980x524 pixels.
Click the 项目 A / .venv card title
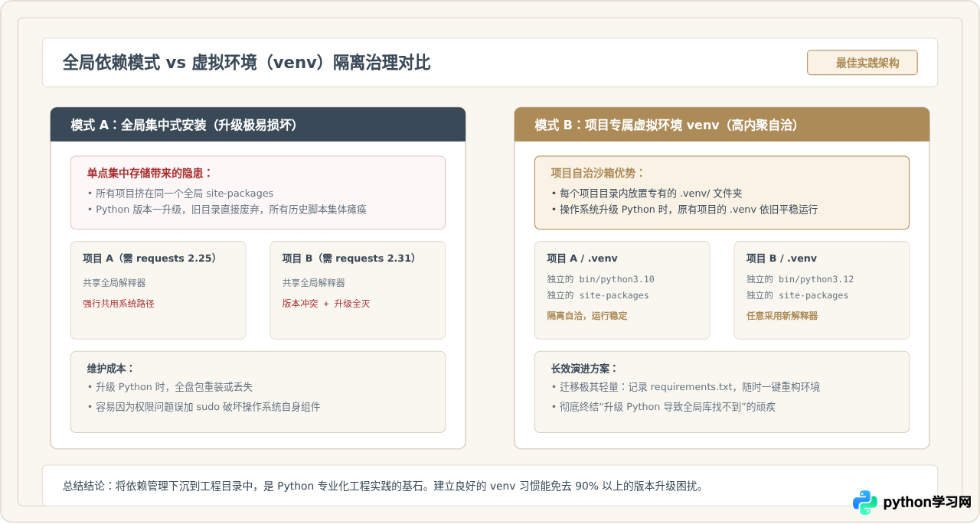tap(583, 259)
